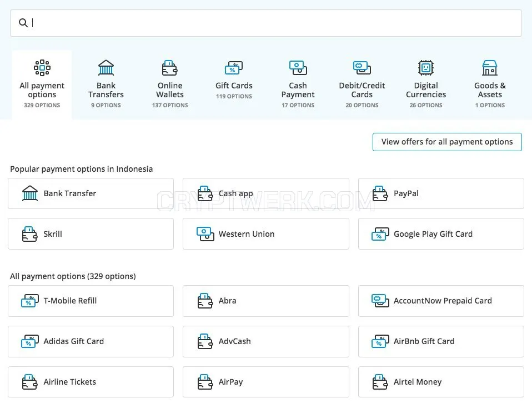The height and width of the screenshot is (403, 532).
Task: Choose AdvCash payment option
Action: (265, 341)
